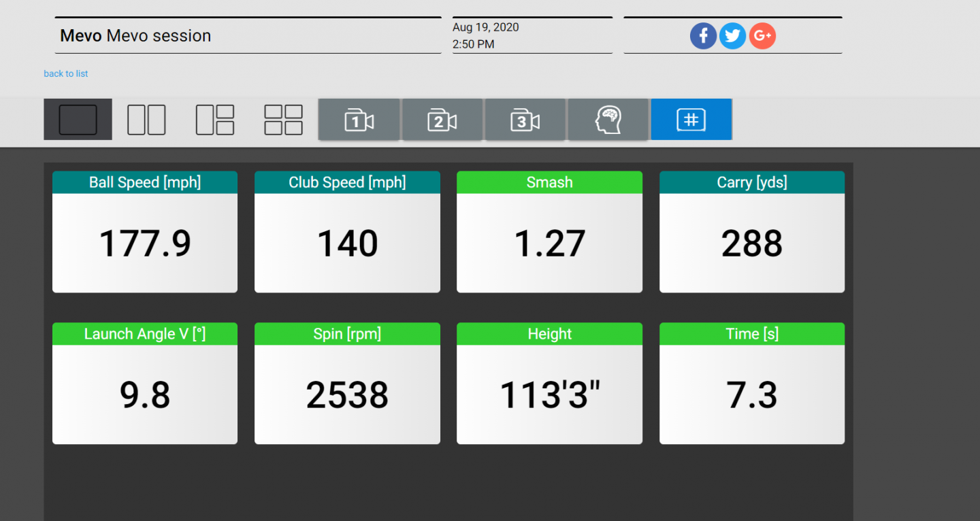
Task: Click the 1.27 smash value
Action: pos(549,243)
